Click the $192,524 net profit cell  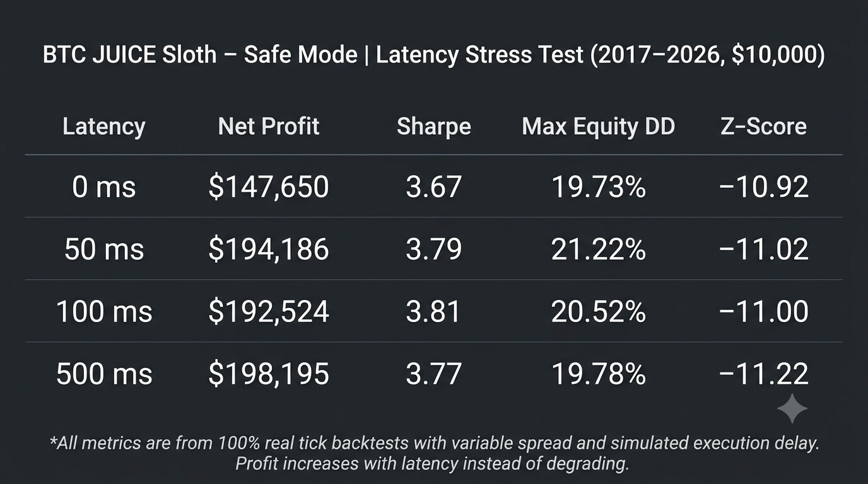pyautogui.click(x=269, y=312)
